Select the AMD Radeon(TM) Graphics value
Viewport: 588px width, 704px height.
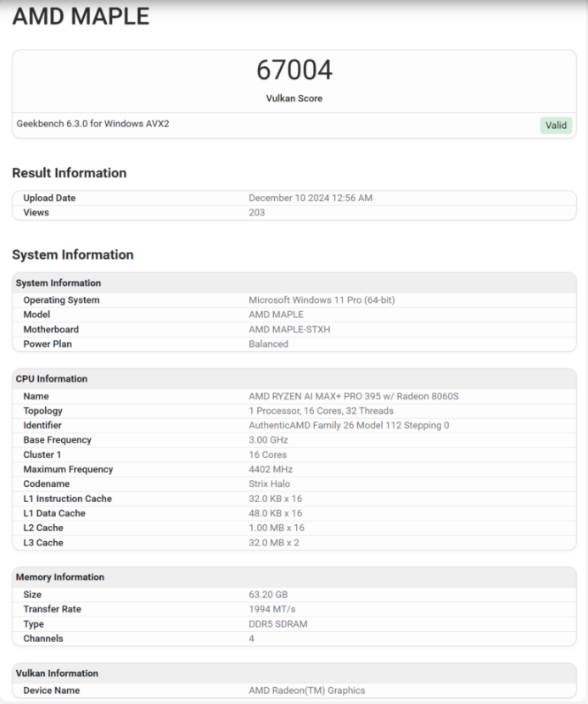click(307, 690)
